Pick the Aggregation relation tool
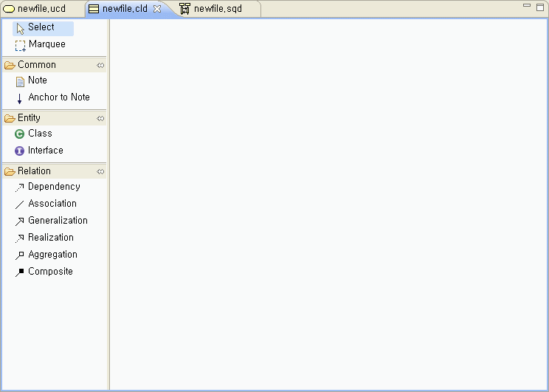Screen dimensions: 549x392 click(x=52, y=255)
